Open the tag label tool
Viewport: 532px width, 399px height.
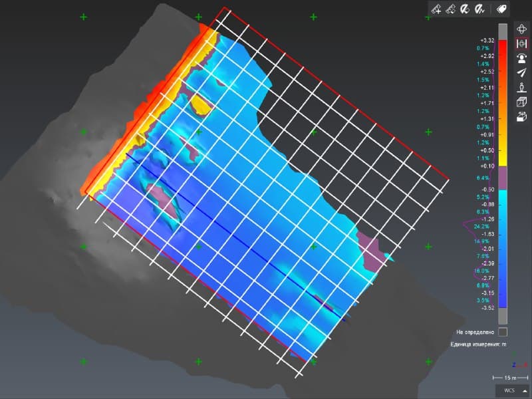(x=501, y=9)
